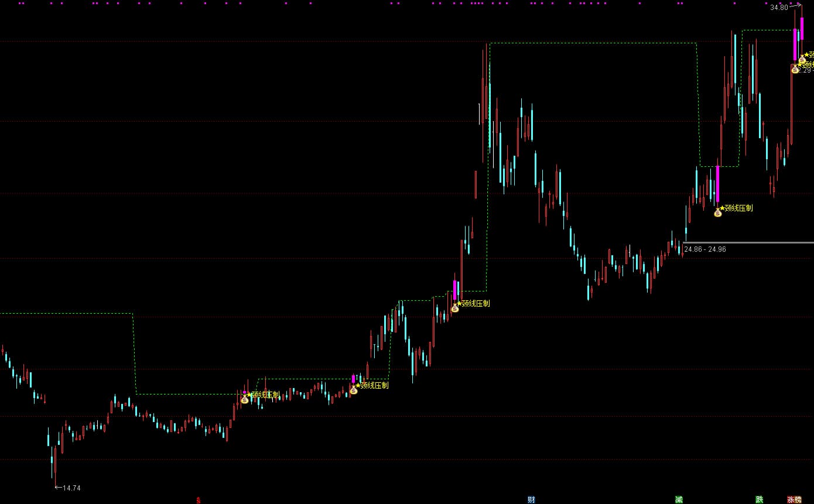
Task: Select the gray horizontal gap line
Action: click(x=750, y=242)
